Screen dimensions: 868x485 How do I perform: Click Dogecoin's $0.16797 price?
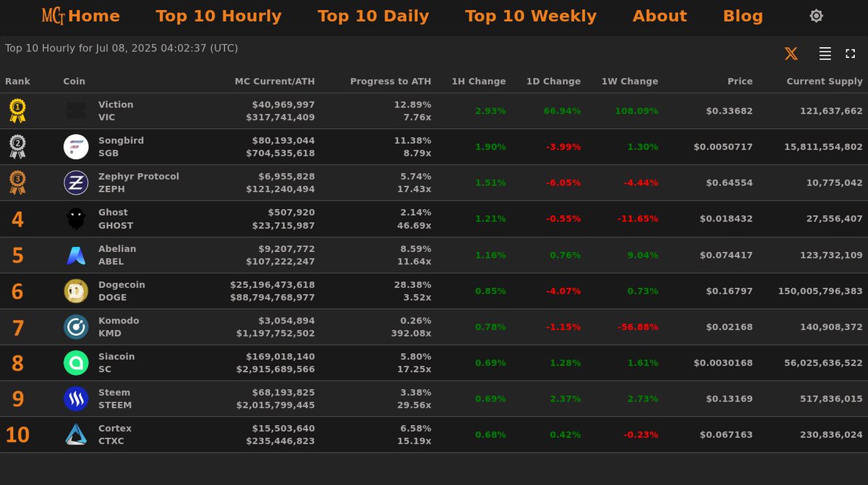[730, 291]
